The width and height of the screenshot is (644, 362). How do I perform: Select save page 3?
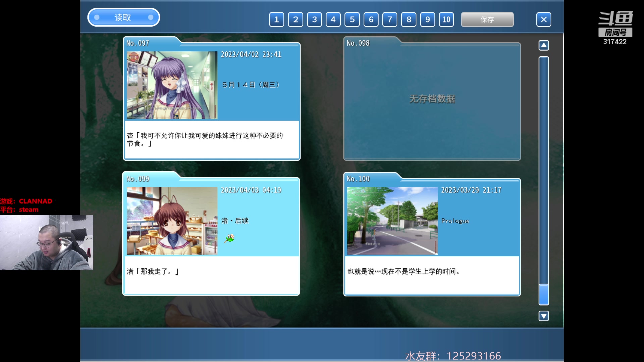tap(314, 19)
